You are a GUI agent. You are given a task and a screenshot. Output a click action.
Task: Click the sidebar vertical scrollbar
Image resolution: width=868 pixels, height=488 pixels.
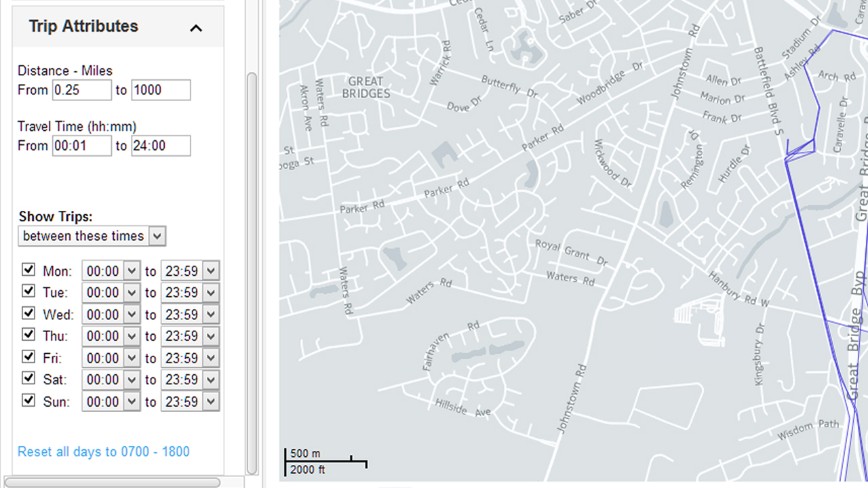tap(252, 271)
